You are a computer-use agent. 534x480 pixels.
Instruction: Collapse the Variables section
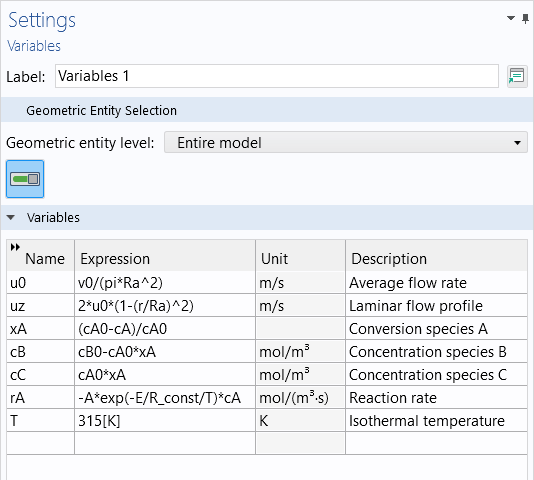tap(11, 217)
